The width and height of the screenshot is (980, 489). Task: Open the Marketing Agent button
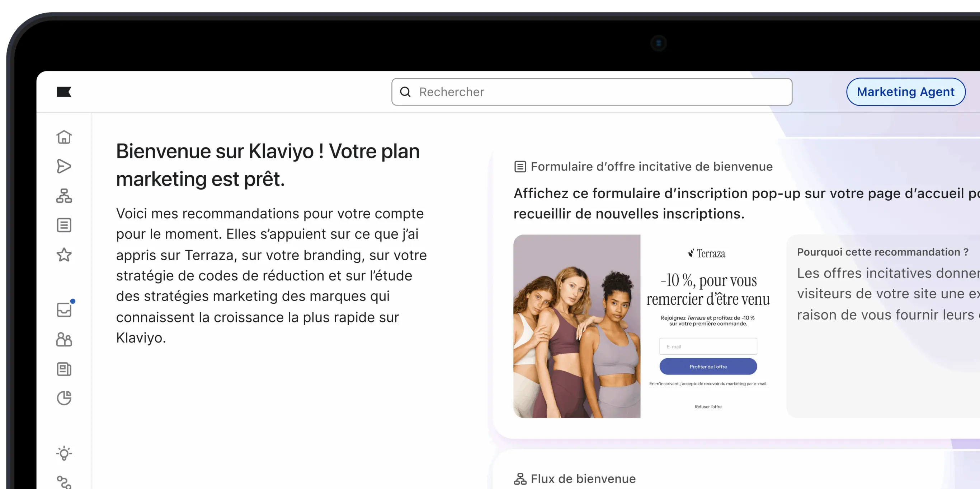coord(905,92)
